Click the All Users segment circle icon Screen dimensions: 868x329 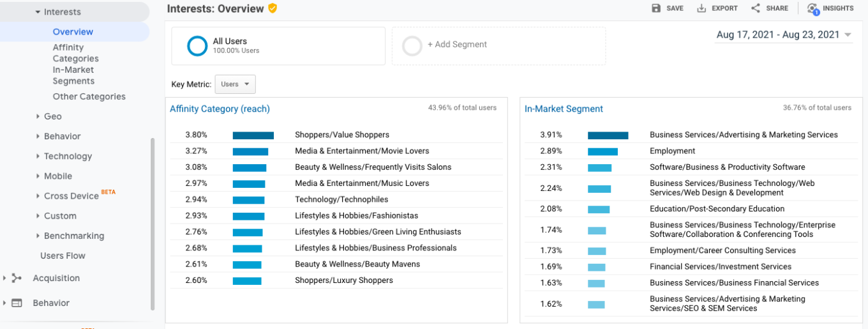click(197, 45)
